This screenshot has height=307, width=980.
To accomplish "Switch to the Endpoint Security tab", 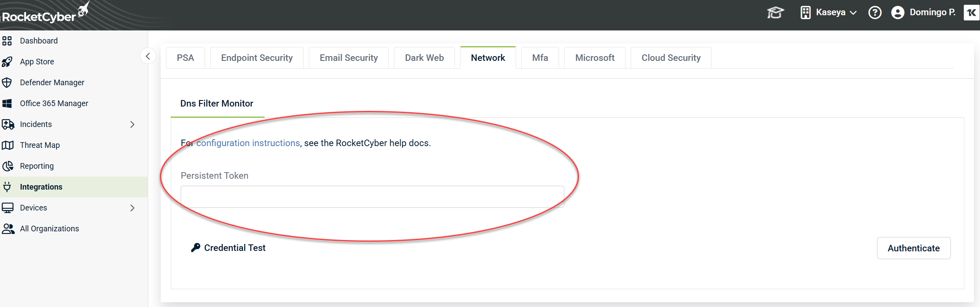I will (257, 58).
